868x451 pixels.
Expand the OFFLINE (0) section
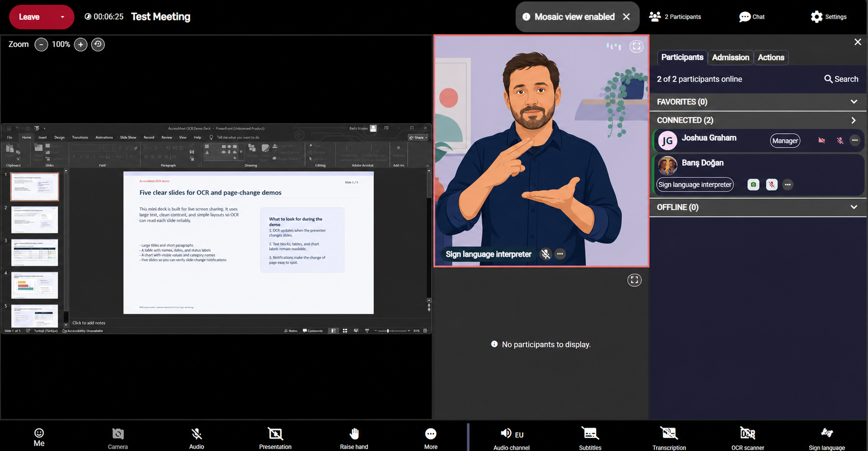pyautogui.click(x=757, y=207)
